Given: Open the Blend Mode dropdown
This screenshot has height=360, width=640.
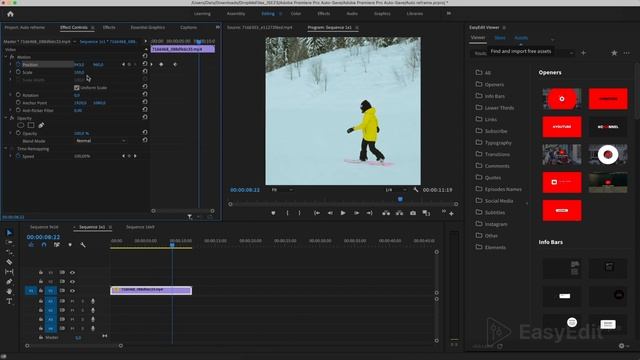Looking at the screenshot, I should tap(101, 141).
